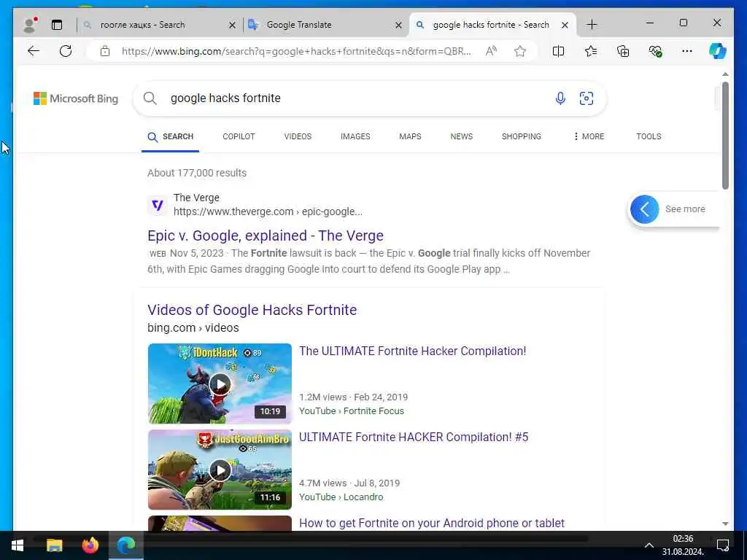Image resolution: width=747 pixels, height=560 pixels.
Task: Refresh the Bing search page
Action: [66, 51]
